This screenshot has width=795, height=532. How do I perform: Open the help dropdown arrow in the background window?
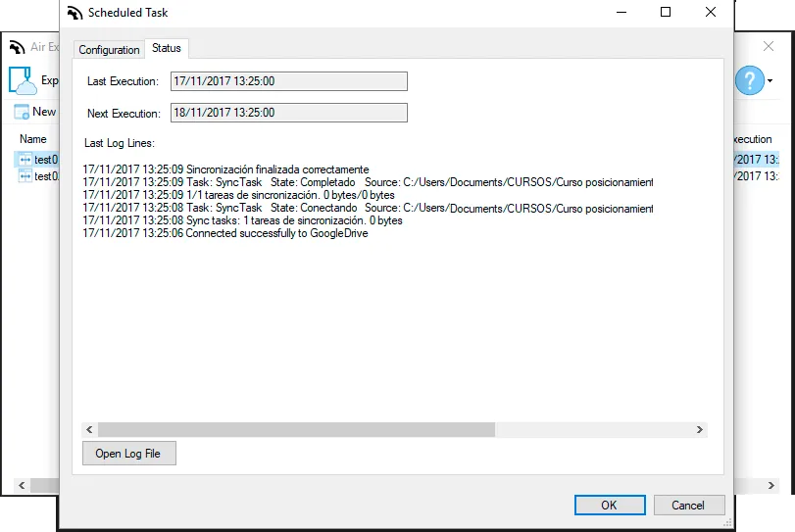pos(770,80)
